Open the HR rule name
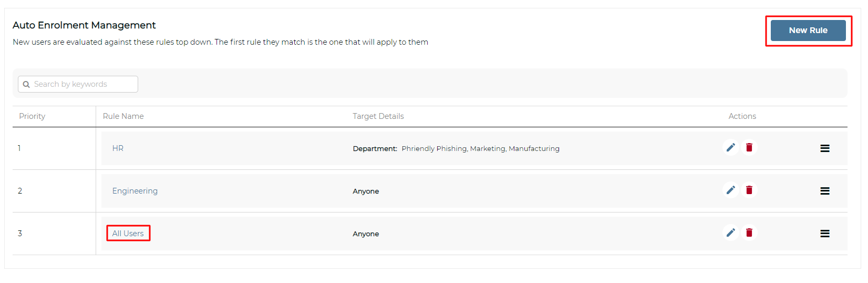Viewport: 868px width, 283px height. click(118, 148)
